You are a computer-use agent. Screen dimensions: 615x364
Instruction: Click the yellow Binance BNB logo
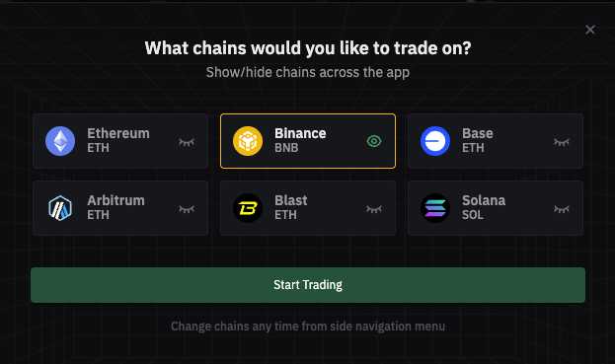click(248, 141)
